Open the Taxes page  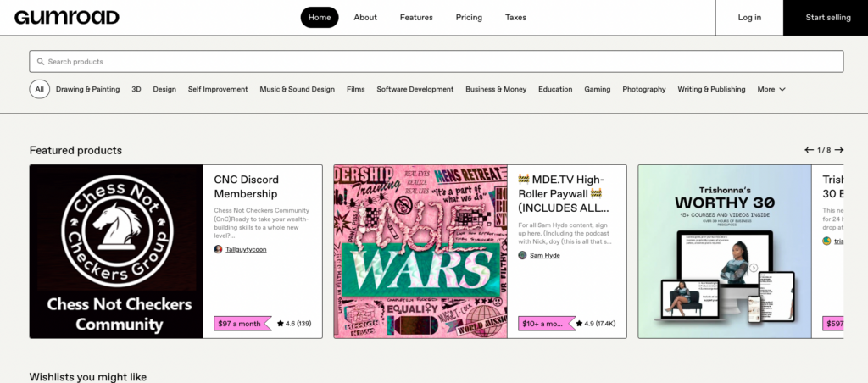[x=515, y=17]
